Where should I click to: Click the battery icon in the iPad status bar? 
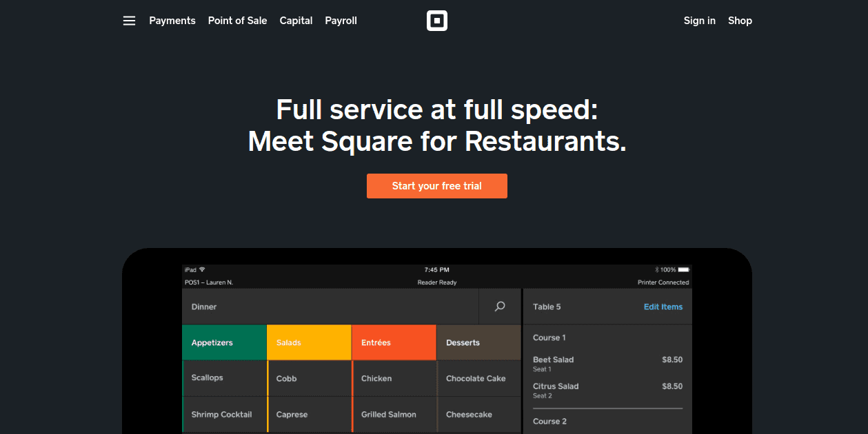[684, 269]
